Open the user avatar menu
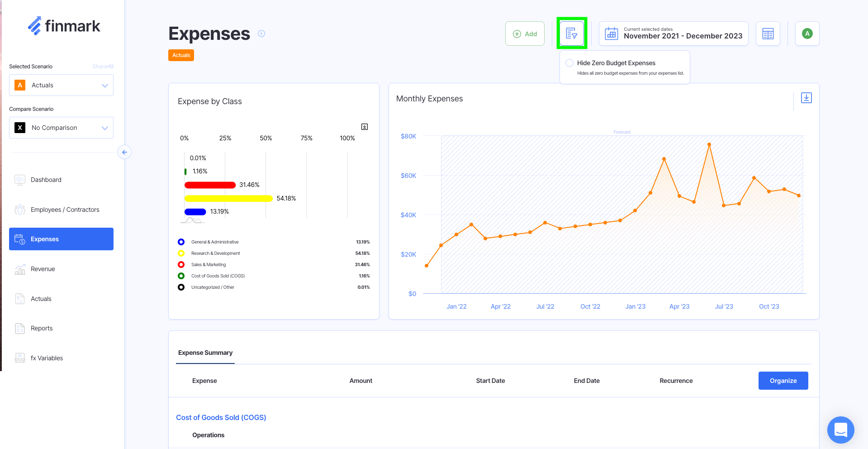The image size is (868, 449). (x=807, y=33)
